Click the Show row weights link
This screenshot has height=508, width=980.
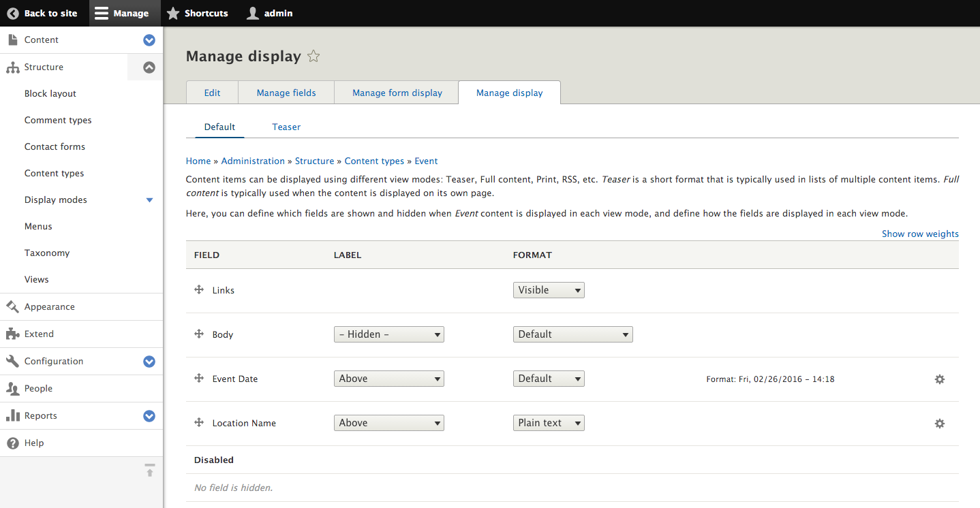coord(920,234)
